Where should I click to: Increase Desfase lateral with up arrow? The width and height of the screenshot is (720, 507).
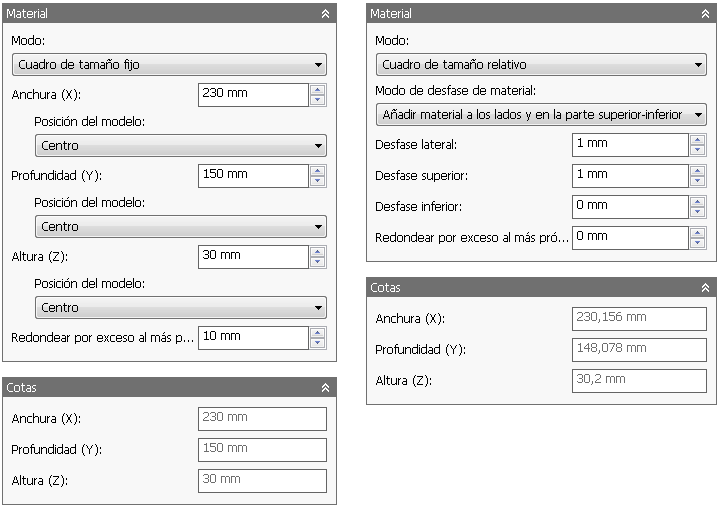698,140
